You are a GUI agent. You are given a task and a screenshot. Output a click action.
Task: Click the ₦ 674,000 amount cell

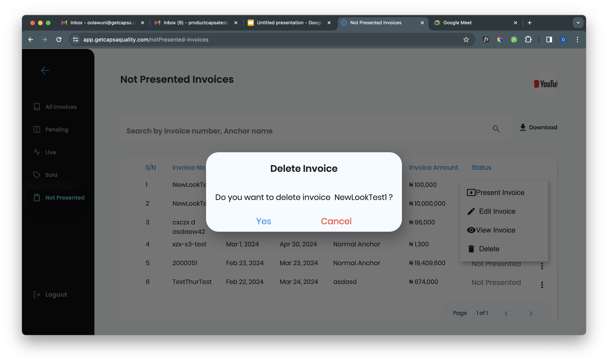point(423,282)
